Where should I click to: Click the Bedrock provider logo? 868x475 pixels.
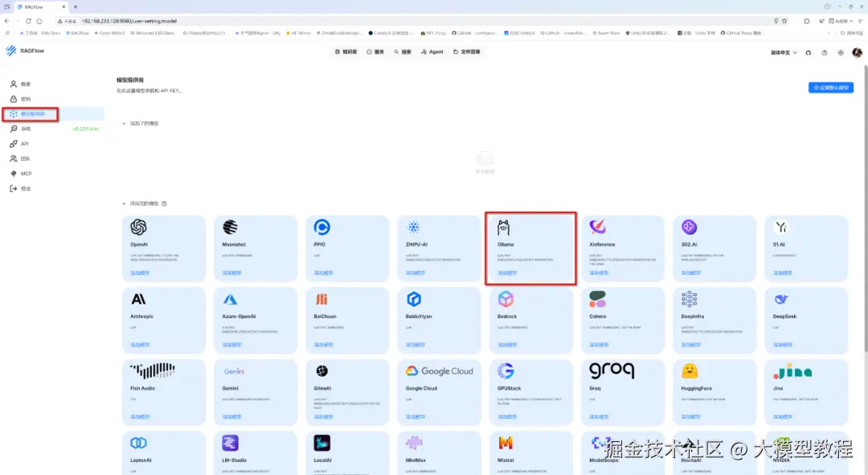(x=506, y=299)
